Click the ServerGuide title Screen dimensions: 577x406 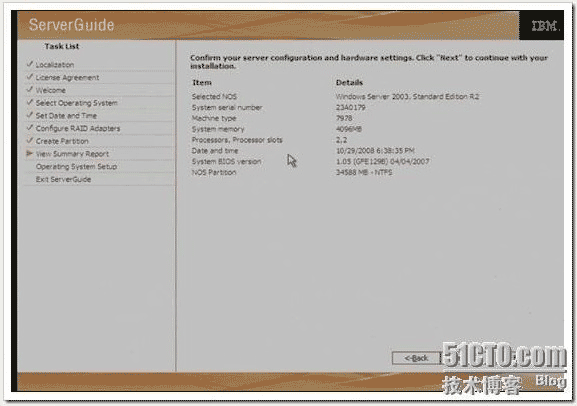tap(71, 25)
